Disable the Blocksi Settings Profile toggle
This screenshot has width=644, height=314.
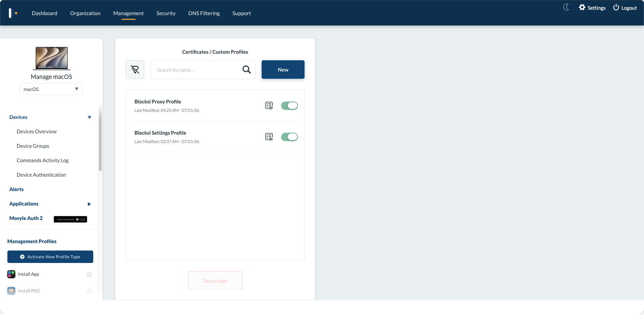289,137
